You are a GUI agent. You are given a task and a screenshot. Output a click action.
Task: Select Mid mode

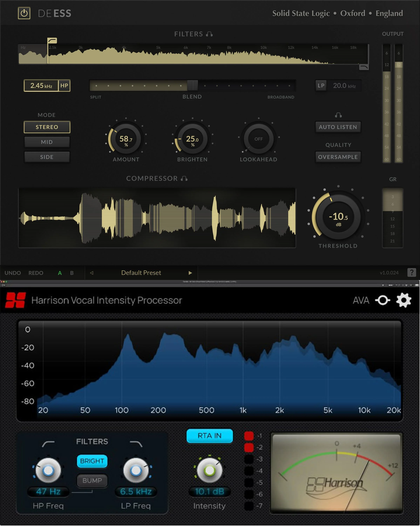coord(47,142)
